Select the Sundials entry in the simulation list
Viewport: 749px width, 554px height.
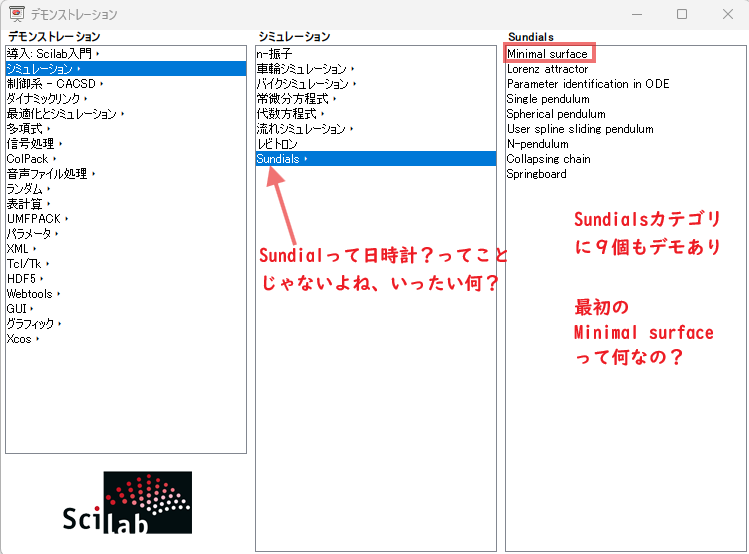376,159
